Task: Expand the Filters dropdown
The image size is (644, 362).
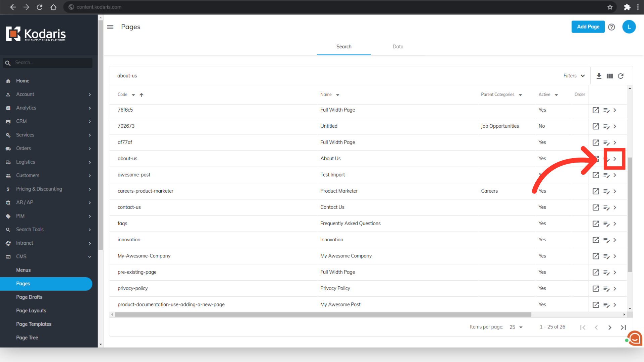Action: click(x=574, y=76)
